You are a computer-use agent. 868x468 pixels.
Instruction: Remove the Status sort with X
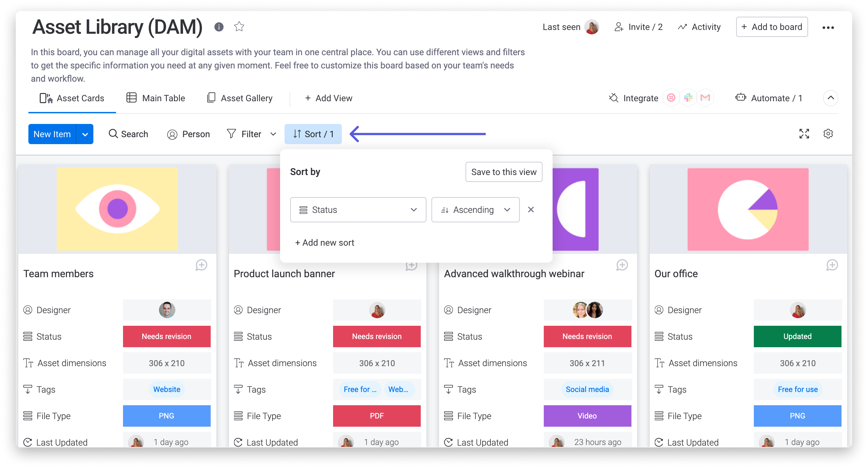coord(531,210)
